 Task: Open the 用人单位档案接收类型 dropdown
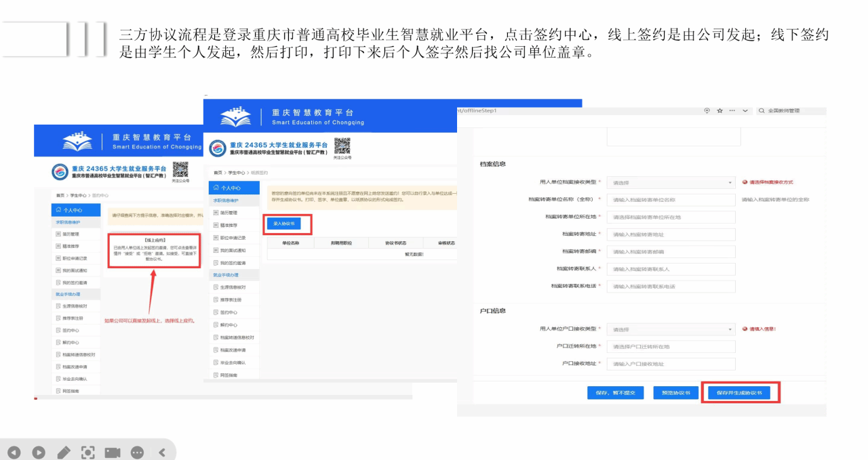[671, 182]
